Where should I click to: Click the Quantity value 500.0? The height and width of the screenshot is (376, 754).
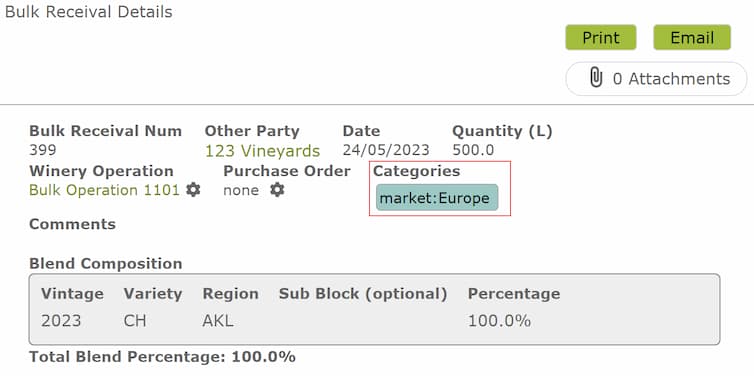point(473,150)
